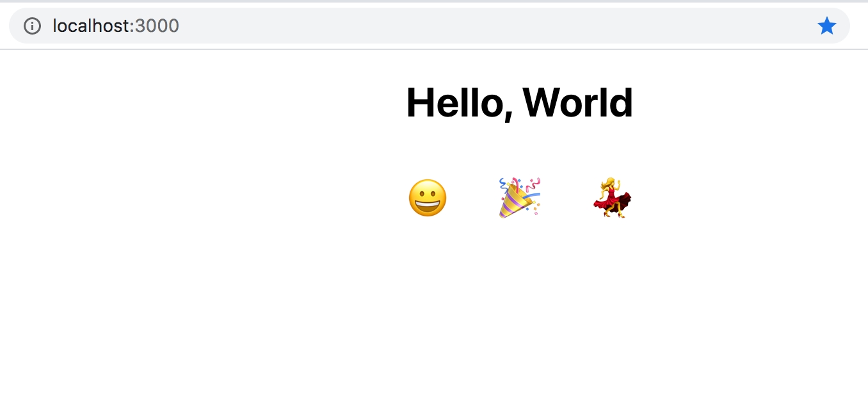Click the grinning face emoji
The height and width of the screenshot is (402, 868).
pyautogui.click(x=427, y=198)
